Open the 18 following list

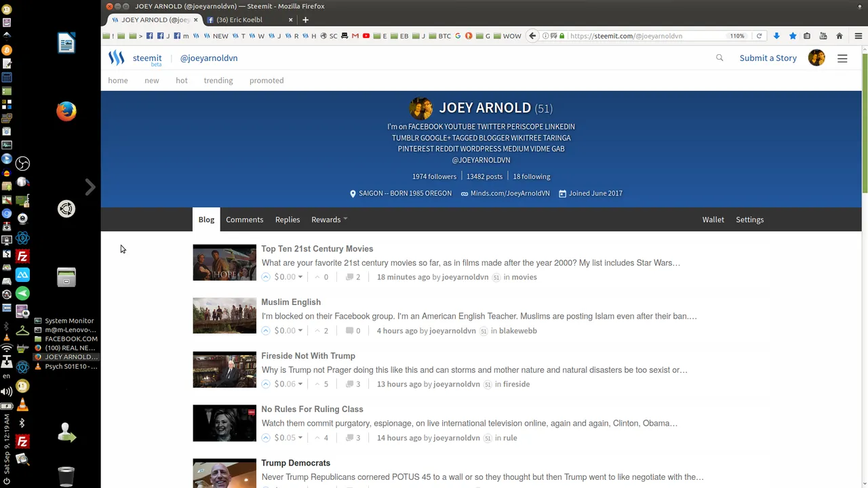click(x=531, y=176)
